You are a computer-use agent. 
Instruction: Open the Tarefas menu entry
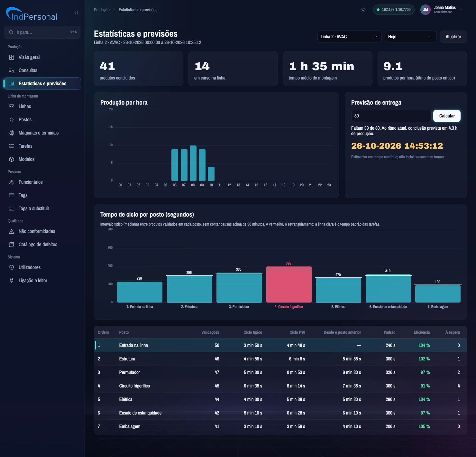pos(42,146)
